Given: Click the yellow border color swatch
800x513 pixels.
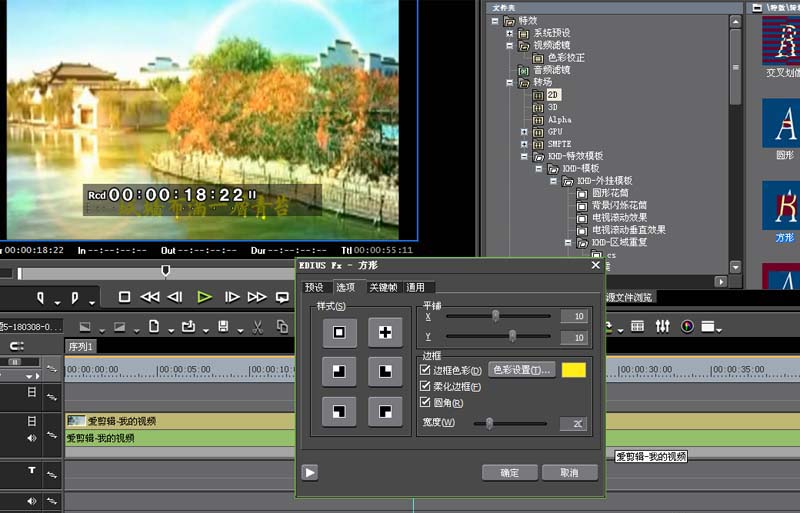Looking at the screenshot, I should pos(573,370).
